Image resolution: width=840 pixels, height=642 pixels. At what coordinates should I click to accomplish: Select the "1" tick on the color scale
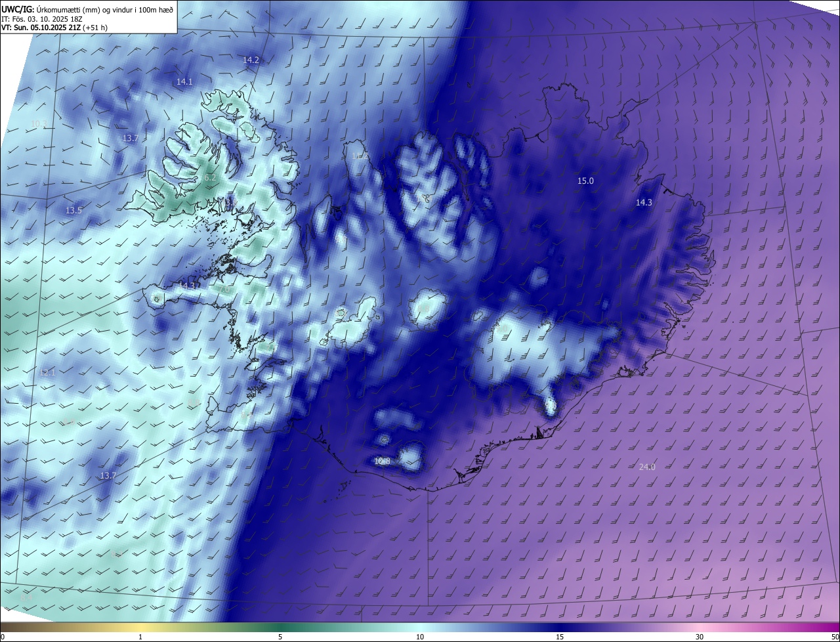click(x=140, y=637)
